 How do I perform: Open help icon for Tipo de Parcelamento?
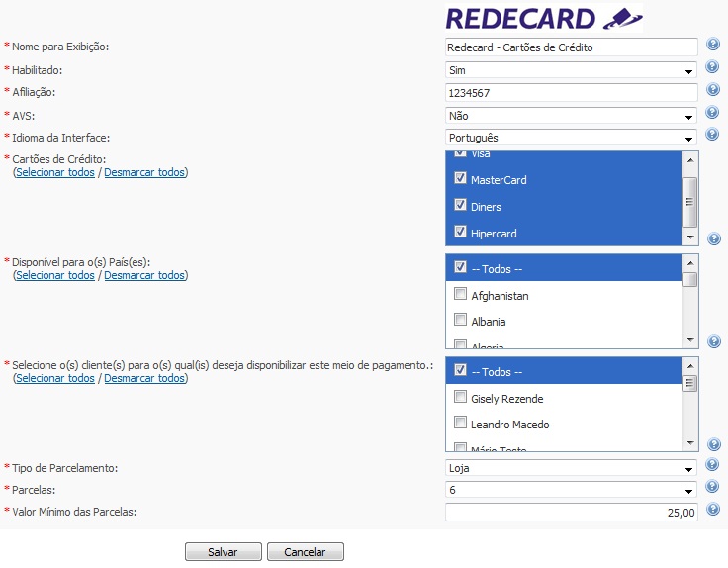(712, 464)
